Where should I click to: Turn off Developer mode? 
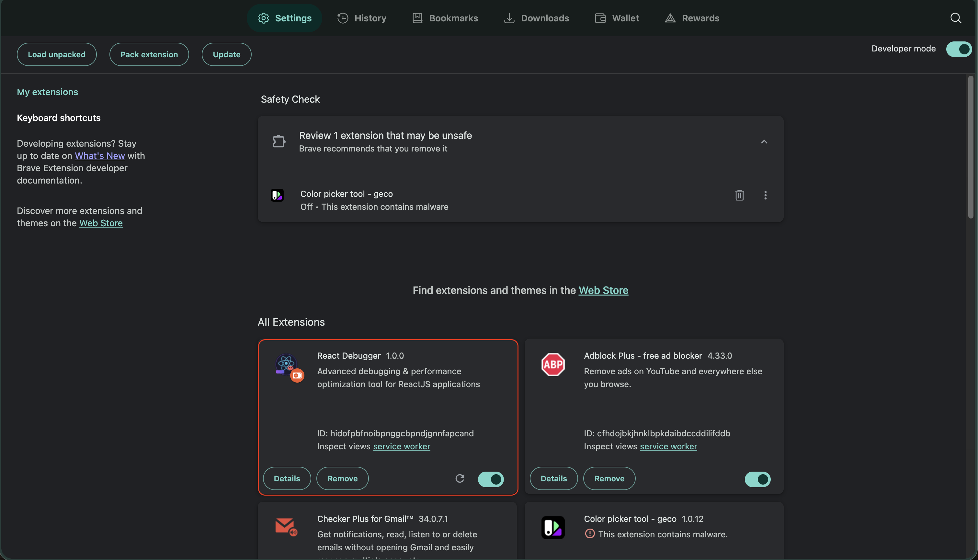[x=959, y=49]
